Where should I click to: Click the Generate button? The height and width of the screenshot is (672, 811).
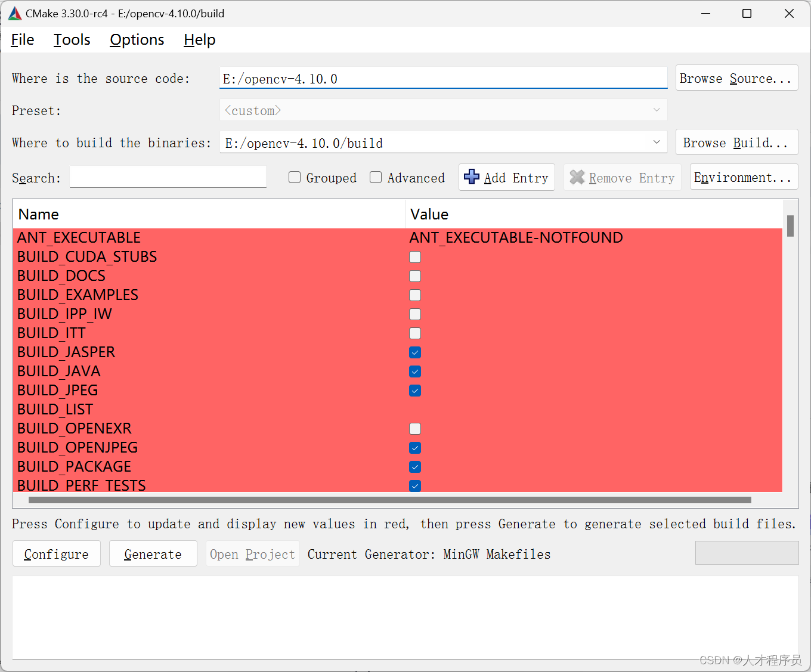[x=153, y=554]
